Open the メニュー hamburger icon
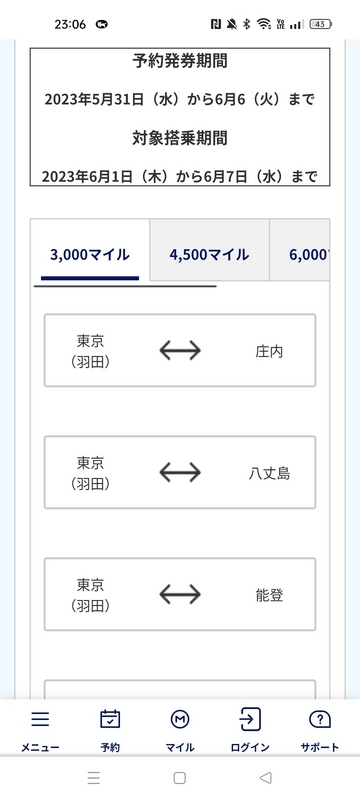The image size is (360, 800). (x=40, y=719)
